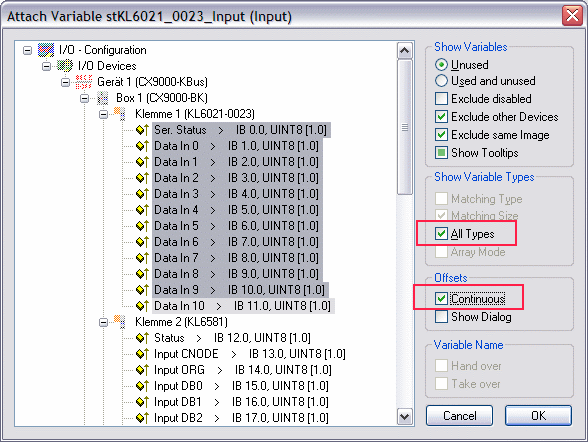Screen dimensions: 588x442
Task: Click the Data In 10 variable icon
Action: (x=142, y=306)
